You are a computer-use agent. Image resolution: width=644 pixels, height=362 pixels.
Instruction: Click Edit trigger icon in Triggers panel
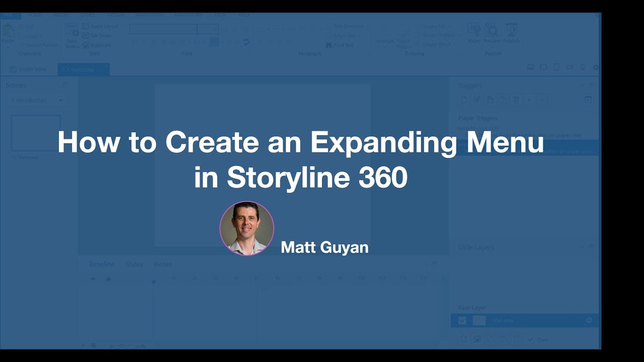(x=477, y=100)
